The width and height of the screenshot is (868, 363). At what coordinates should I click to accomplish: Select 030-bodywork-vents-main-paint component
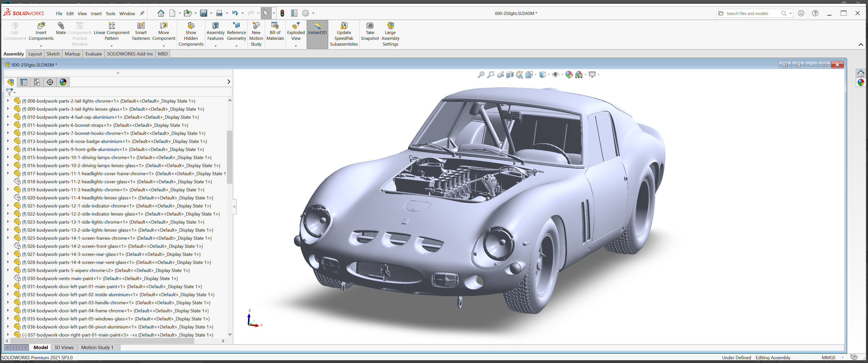pos(100,279)
